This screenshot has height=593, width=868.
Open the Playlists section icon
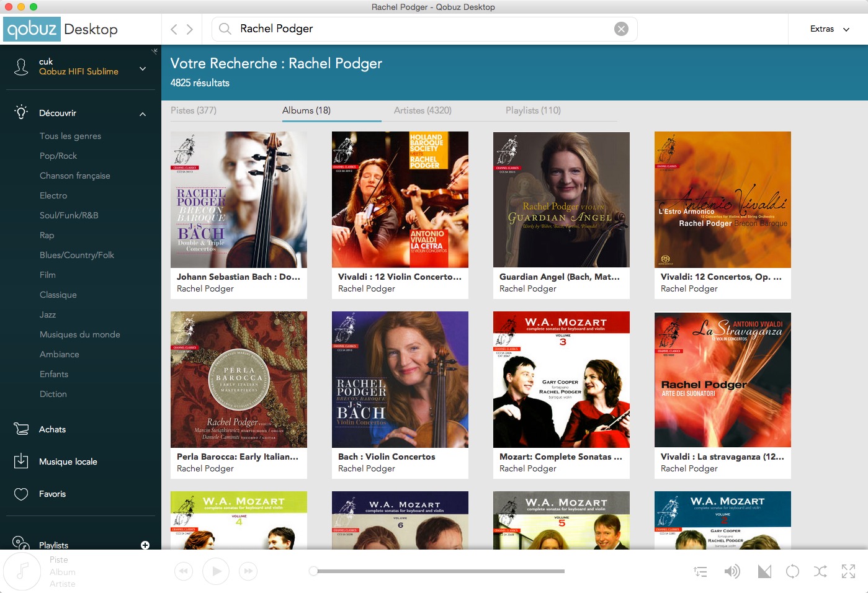pyautogui.click(x=21, y=543)
